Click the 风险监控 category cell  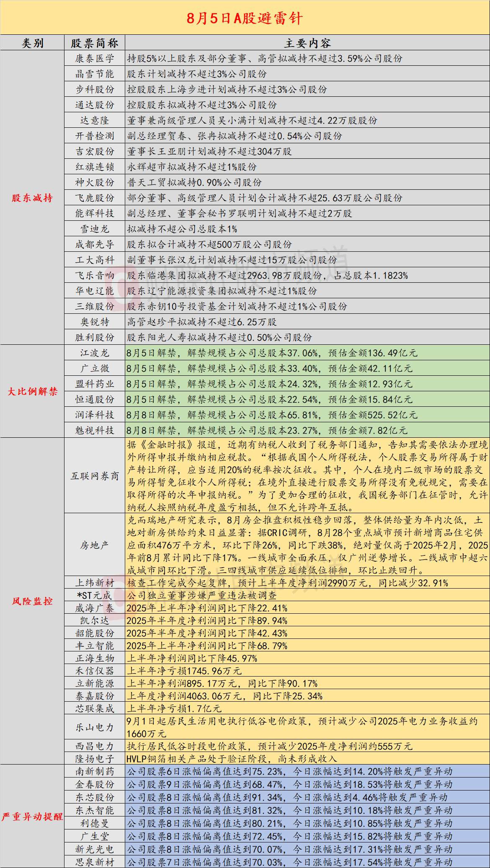pos(32,601)
